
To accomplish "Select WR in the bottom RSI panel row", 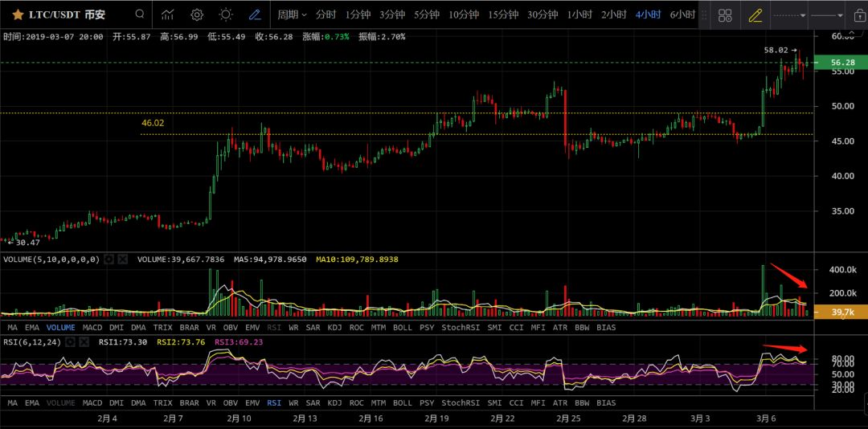I will click(x=293, y=403).
